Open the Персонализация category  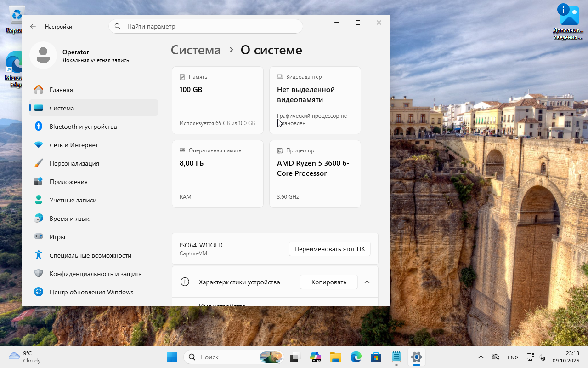94,163
